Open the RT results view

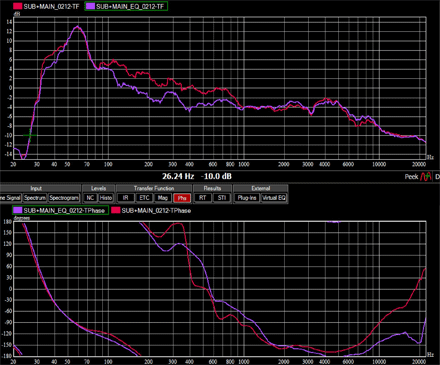pos(203,198)
